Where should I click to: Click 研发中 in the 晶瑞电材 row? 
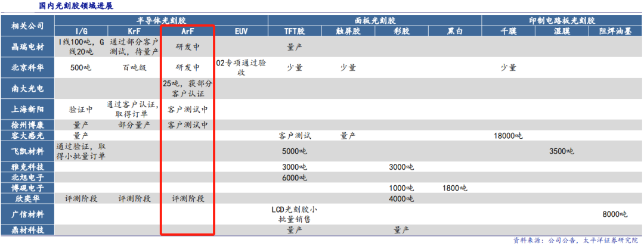coord(188,46)
